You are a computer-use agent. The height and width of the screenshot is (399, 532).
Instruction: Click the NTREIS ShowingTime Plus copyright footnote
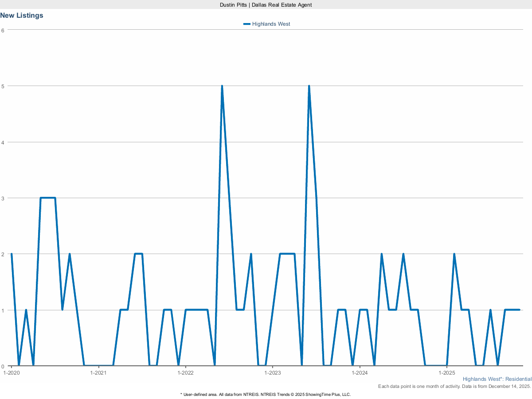(266, 394)
